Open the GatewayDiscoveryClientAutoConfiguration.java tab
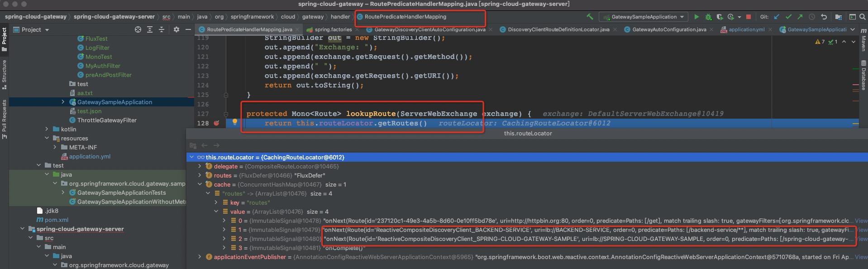This screenshot has width=868, height=269. (x=429, y=29)
